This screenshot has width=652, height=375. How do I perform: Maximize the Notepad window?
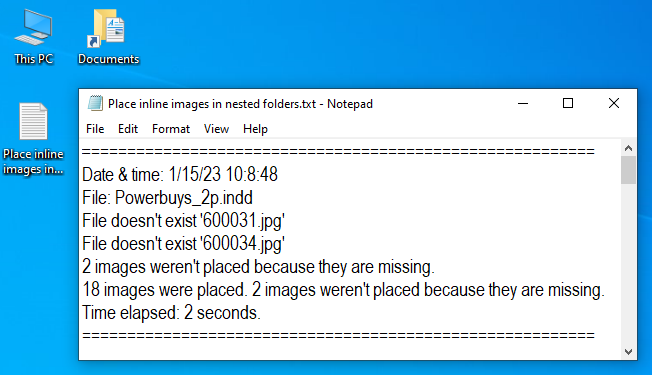568,103
